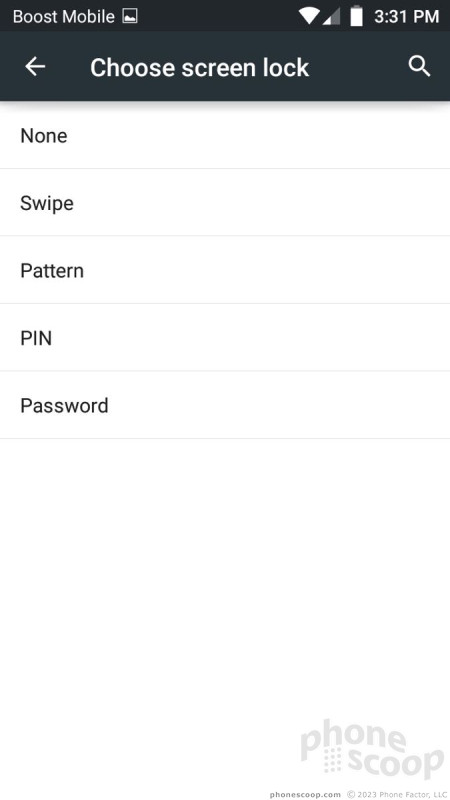Select the Password lock option
This screenshot has height=800, width=450.
tap(225, 405)
